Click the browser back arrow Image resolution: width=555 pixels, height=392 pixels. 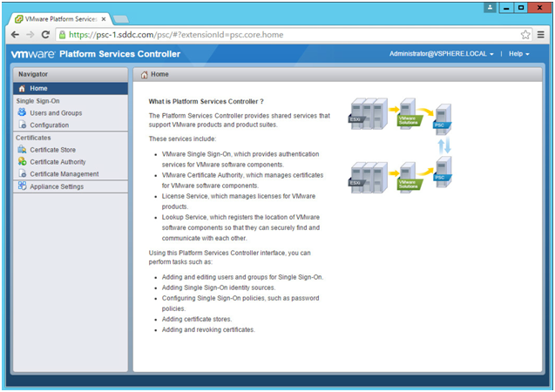point(15,35)
